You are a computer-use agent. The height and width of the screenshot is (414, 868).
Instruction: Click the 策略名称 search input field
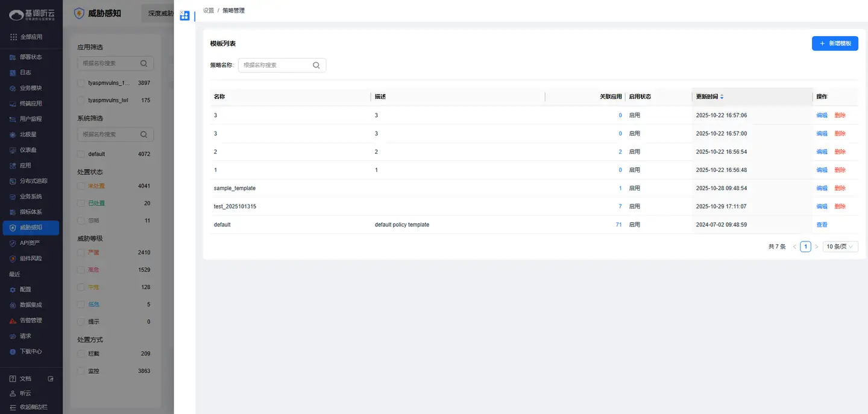pyautogui.click(x=275, y=65)
